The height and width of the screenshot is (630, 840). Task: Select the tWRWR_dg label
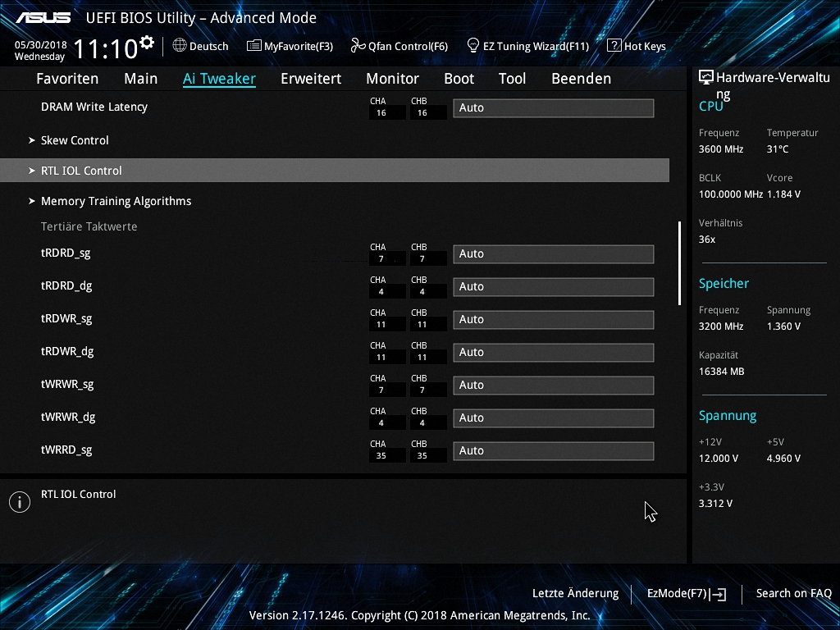[68, 418]
